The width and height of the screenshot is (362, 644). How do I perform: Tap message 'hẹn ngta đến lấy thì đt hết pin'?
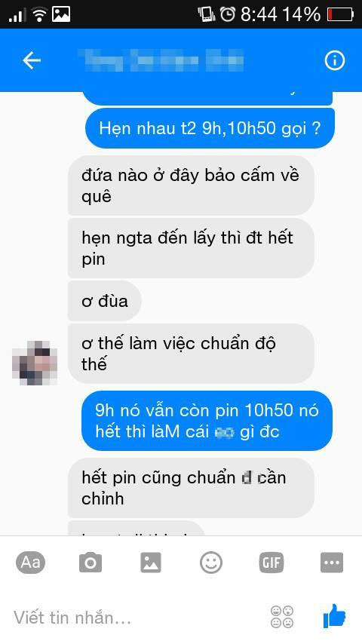191,248
